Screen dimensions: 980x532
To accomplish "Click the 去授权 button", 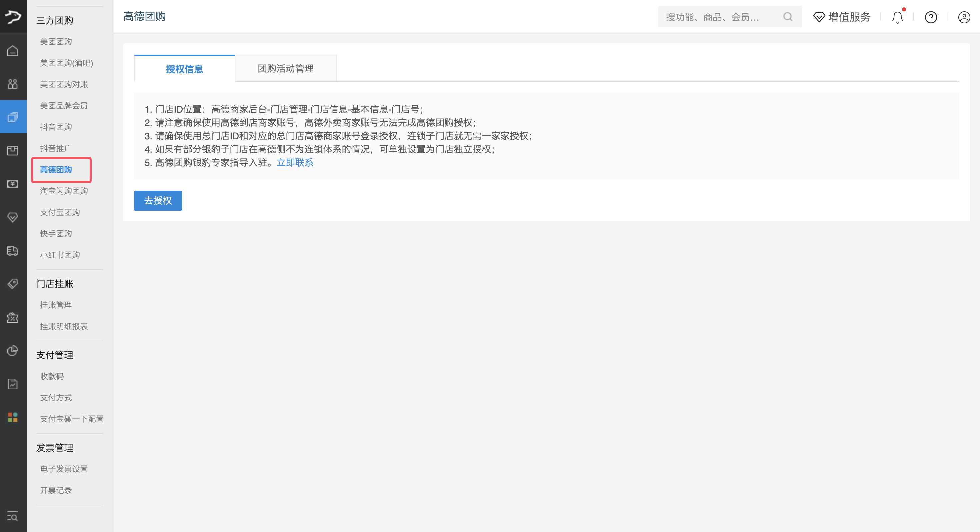I will pyautogui.click(x=158, y=201).
